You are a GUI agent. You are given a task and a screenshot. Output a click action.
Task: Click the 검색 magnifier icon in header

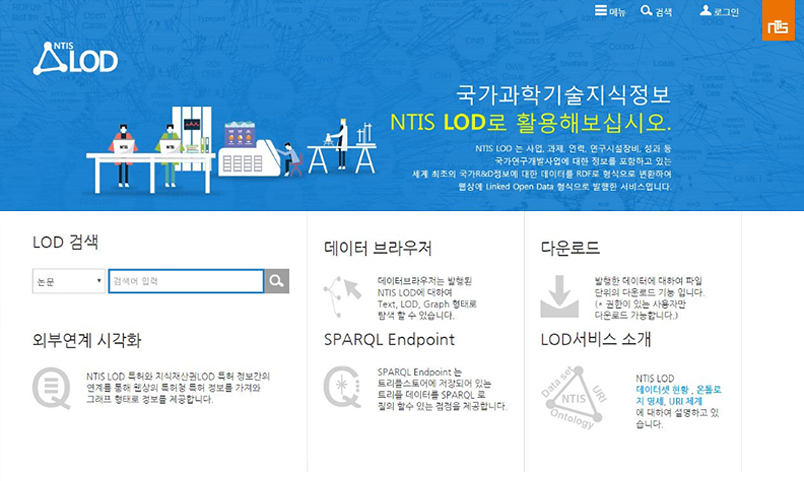pos(646,10)
